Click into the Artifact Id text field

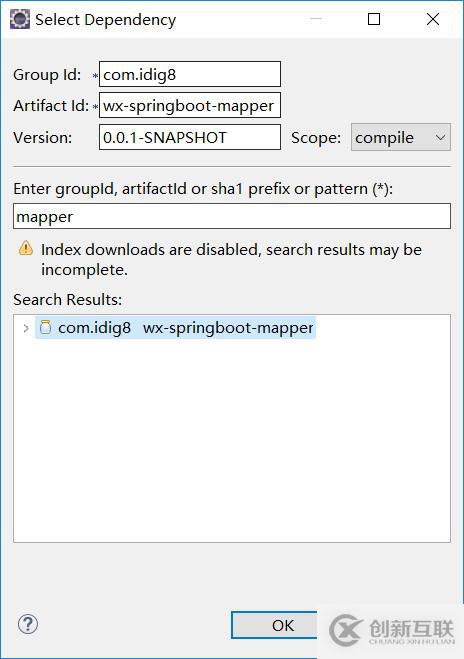(190, 105)
